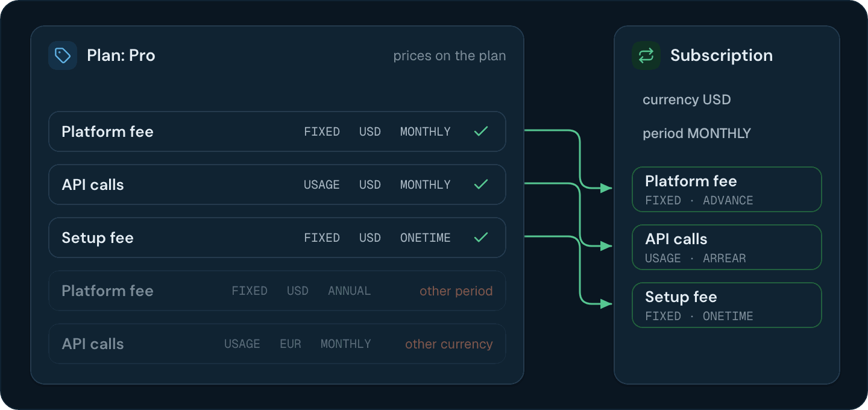868x410 pixels.
Task: Click the green checkmark on the monthly Platform fee row
Action: click(481, 131)
